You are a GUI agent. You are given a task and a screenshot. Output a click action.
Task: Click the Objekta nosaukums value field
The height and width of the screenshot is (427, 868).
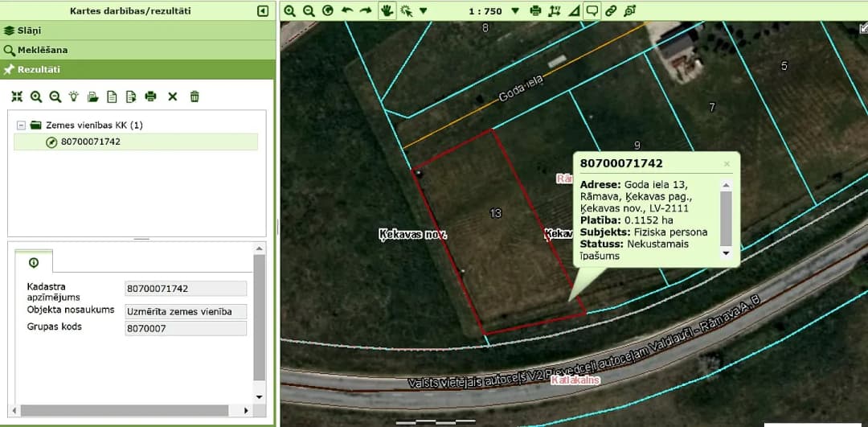click(x=186, y=311)
